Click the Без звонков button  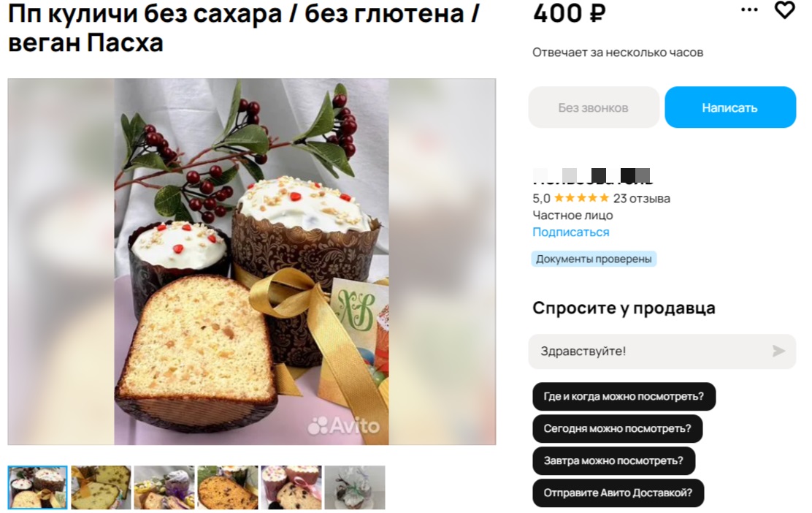[594, 107]
